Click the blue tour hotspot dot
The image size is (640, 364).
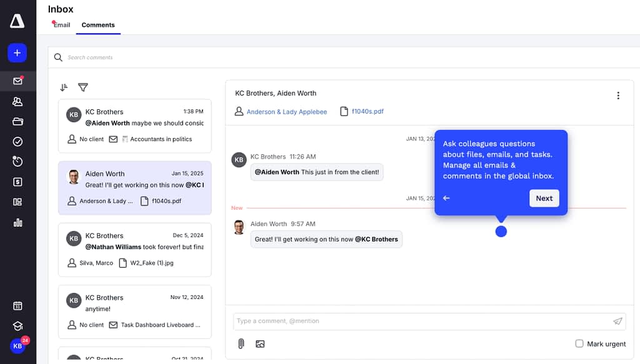(x=501, y=232)
